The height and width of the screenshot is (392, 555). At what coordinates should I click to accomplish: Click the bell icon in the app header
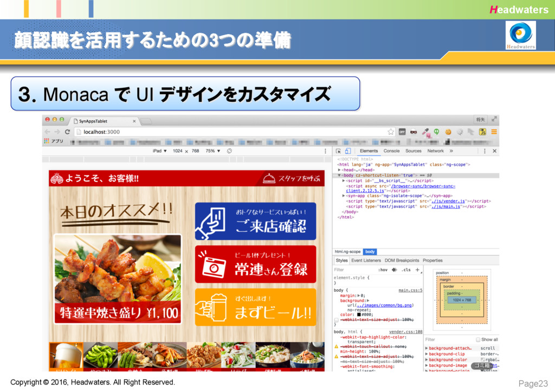click(269, 179)
